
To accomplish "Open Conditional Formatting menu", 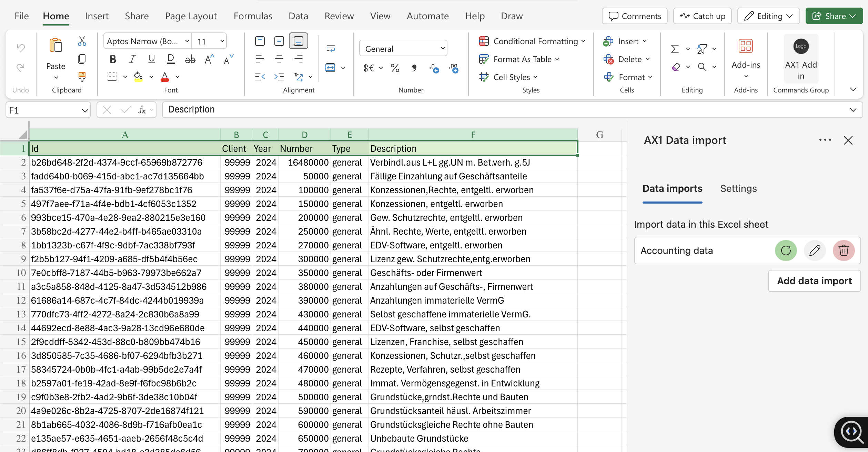I will click(532, 41).
